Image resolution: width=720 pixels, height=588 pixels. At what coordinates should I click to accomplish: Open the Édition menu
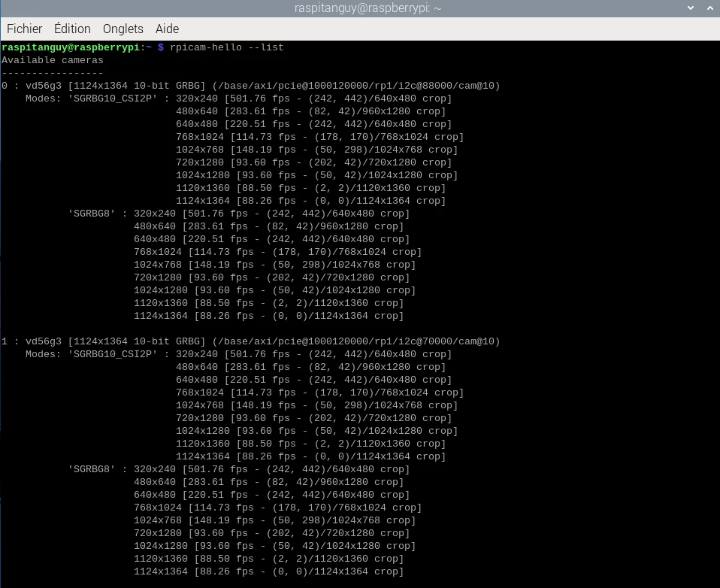click(73, 29)
